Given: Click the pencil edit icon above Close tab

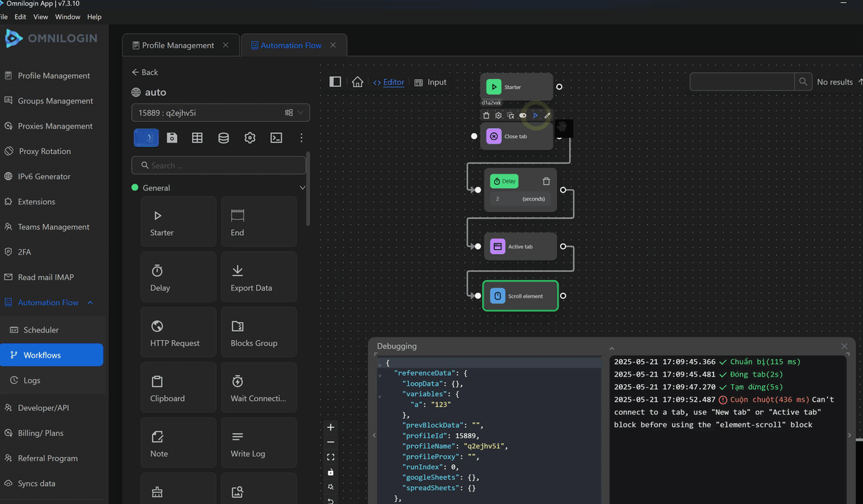Looking at the screenshot, I should click(x=547, y=115).
